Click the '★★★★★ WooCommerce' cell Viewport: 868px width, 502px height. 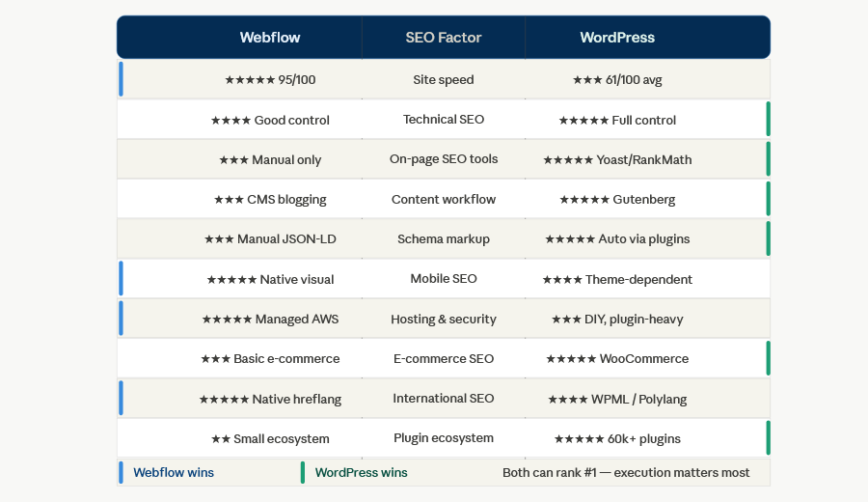(x=617, y=359)
